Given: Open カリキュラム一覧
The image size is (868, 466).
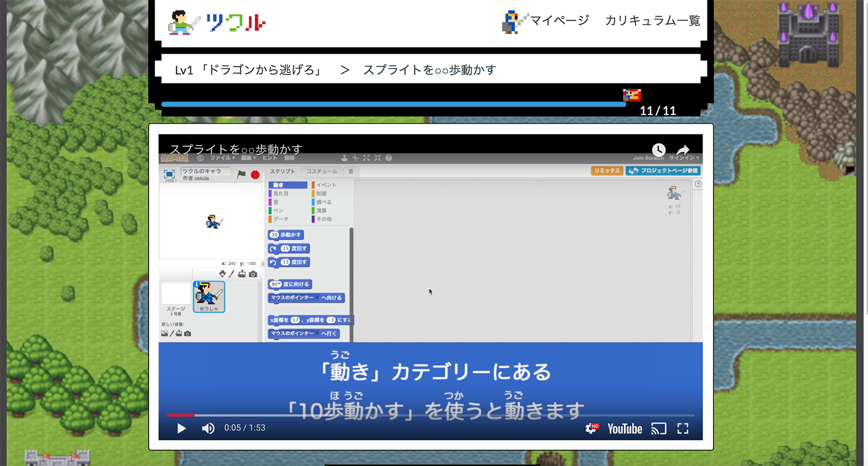Looking at the screenshot, I should point(653,21).
